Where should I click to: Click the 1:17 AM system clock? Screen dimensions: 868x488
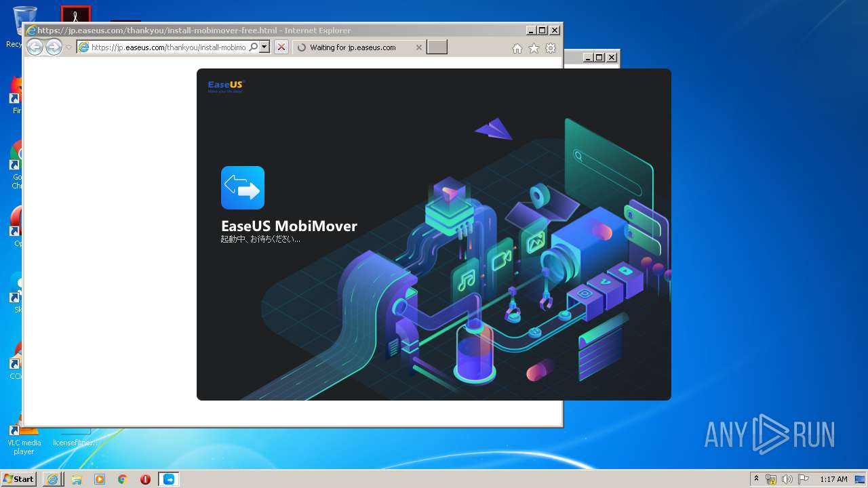tap(833, 479)
